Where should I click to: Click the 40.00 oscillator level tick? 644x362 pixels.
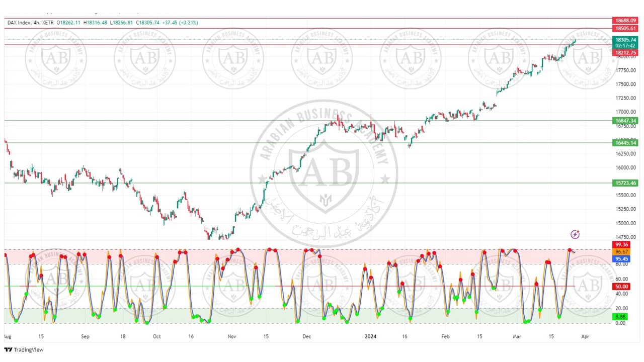(x=620, y=294)
